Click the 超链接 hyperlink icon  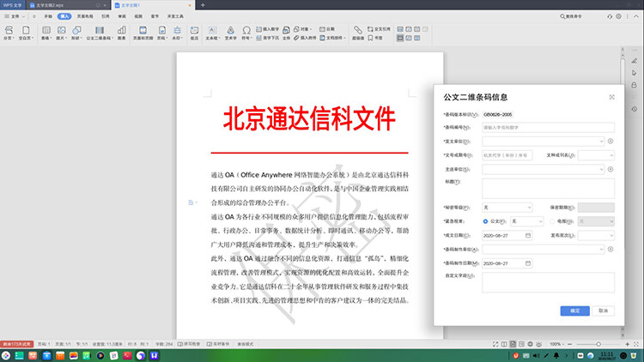pos(357,31)
